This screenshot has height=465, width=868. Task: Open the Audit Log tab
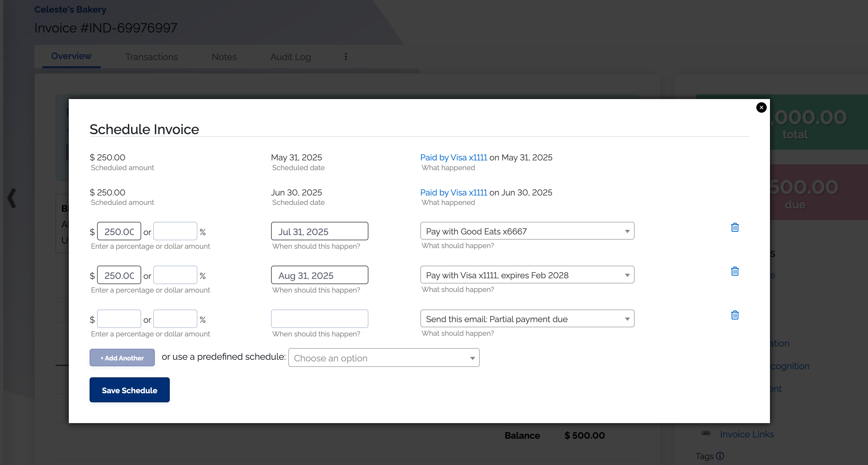(291, 57)
